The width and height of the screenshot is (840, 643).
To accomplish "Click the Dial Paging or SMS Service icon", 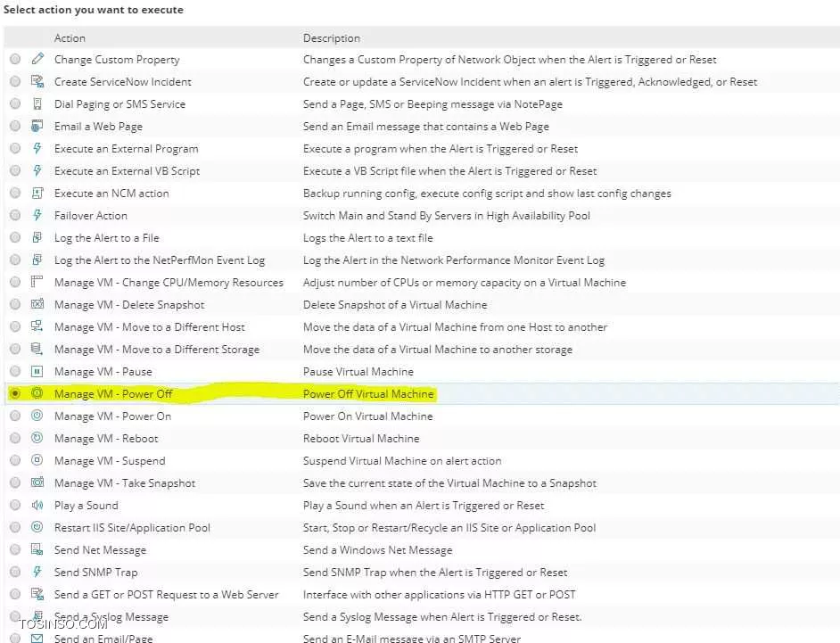I will 37,104.
